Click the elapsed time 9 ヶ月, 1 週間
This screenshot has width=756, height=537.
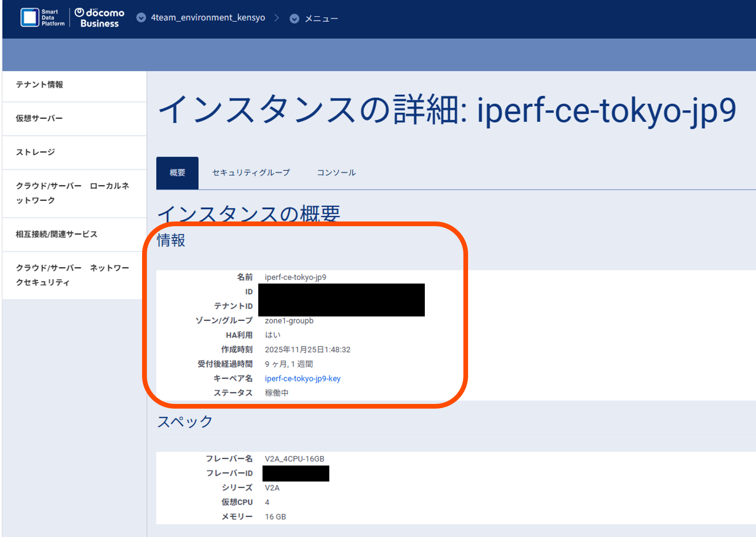click(289, 364)
